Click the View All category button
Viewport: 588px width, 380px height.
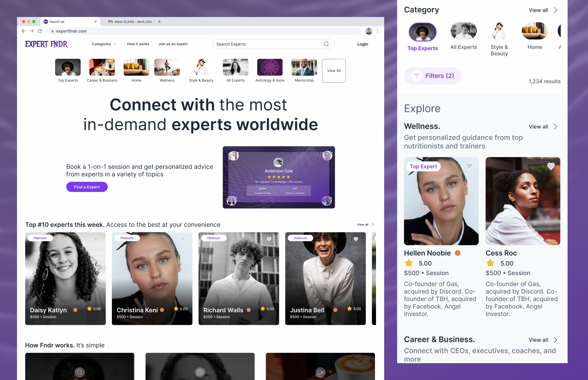(334, 71)
